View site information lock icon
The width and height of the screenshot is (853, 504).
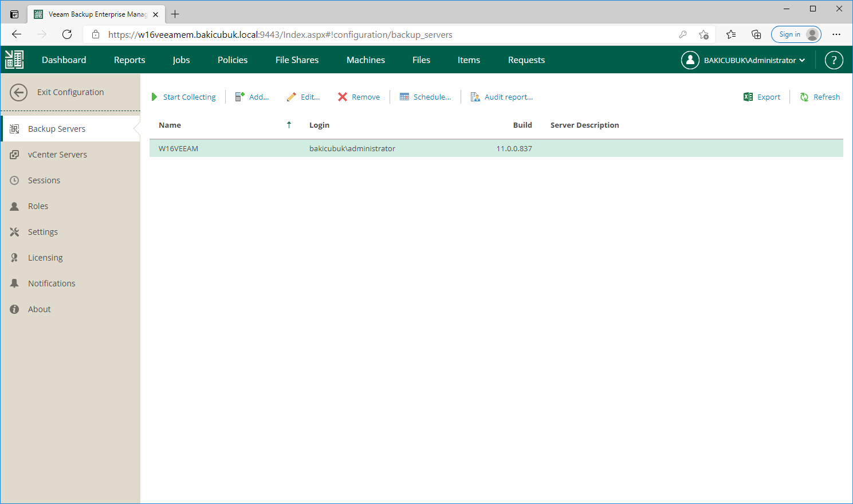[x=96, y=34]
